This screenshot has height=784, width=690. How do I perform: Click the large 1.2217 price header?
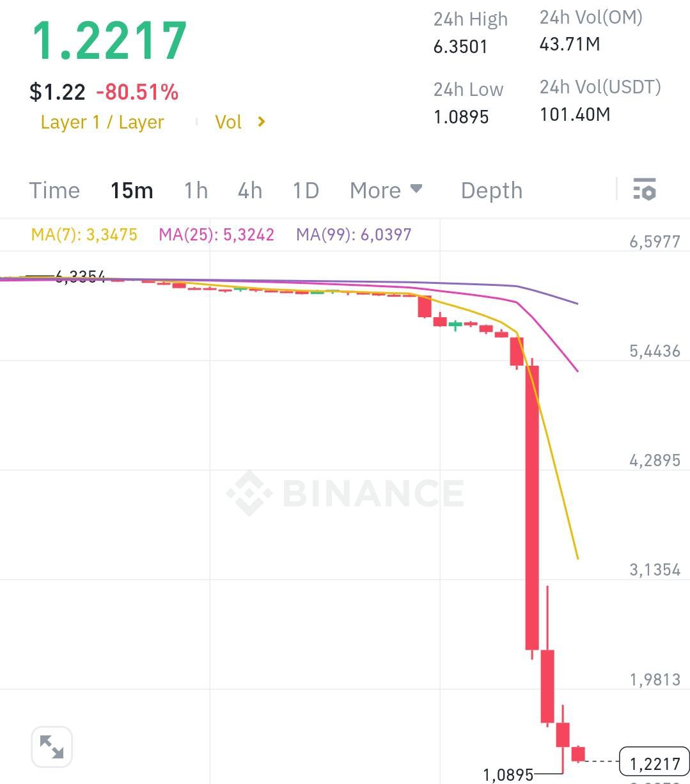(109, 42)
